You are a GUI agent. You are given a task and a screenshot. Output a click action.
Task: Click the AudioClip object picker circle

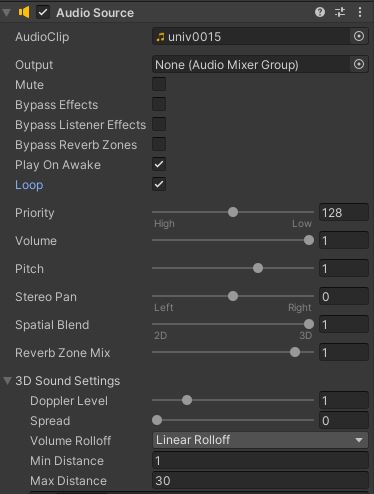359,36
